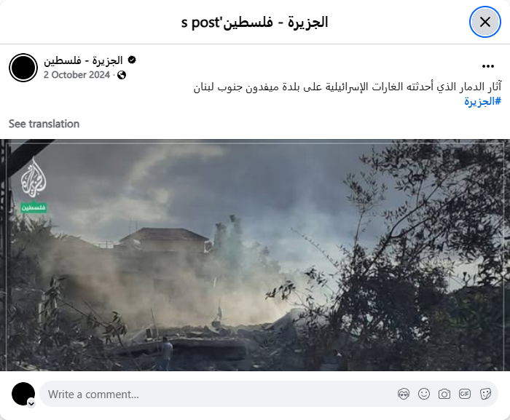Click the Al Jazeera logo watermark on the image
This screenshot has width=510, height=420.
pos(34,178)
